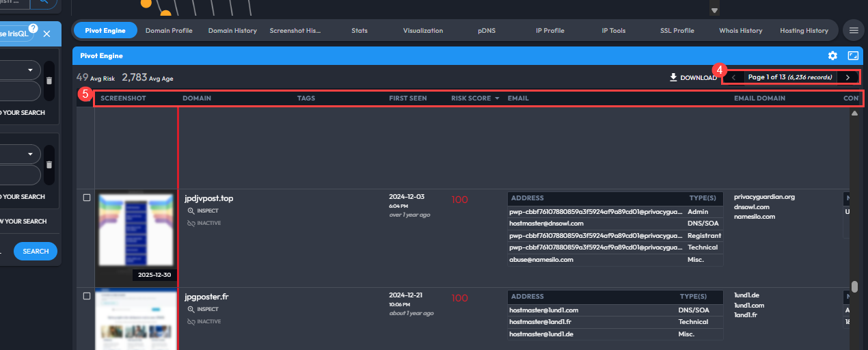Click magnifier search icon at top left
This screenshot has width=868, height=350.
(x=44, y=3)
